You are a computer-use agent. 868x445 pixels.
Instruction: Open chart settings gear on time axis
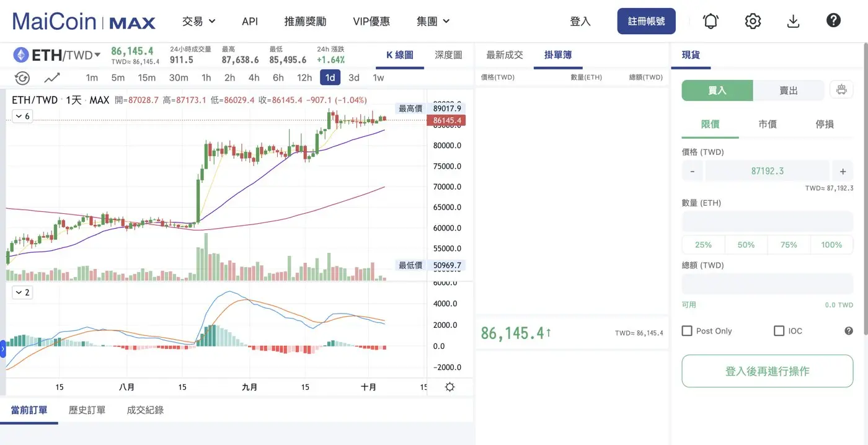click(x=450, y=387)
